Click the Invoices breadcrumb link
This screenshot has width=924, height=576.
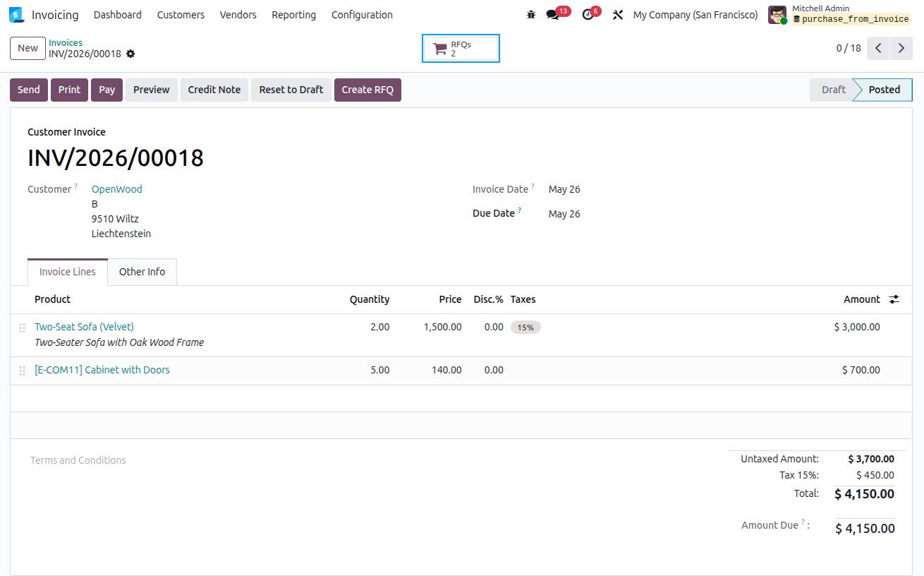tap(66, 43)
